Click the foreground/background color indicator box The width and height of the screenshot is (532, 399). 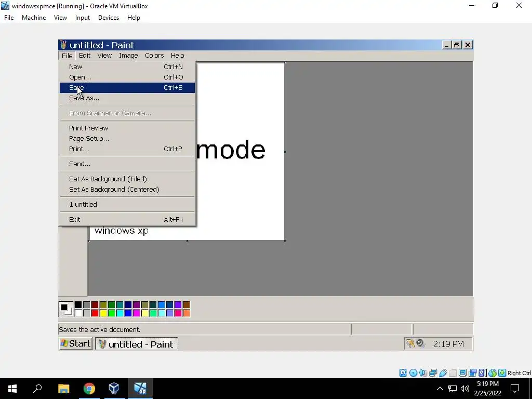pos(65,309)
